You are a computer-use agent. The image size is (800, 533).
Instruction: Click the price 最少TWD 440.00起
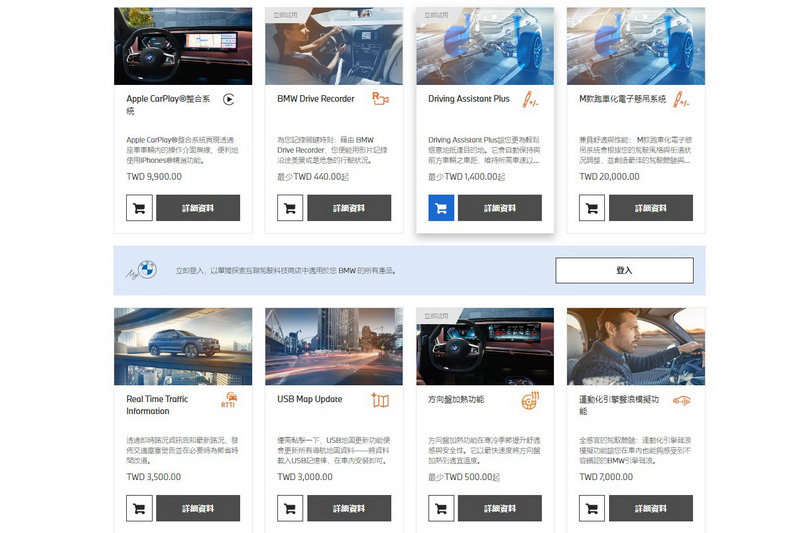313,176
